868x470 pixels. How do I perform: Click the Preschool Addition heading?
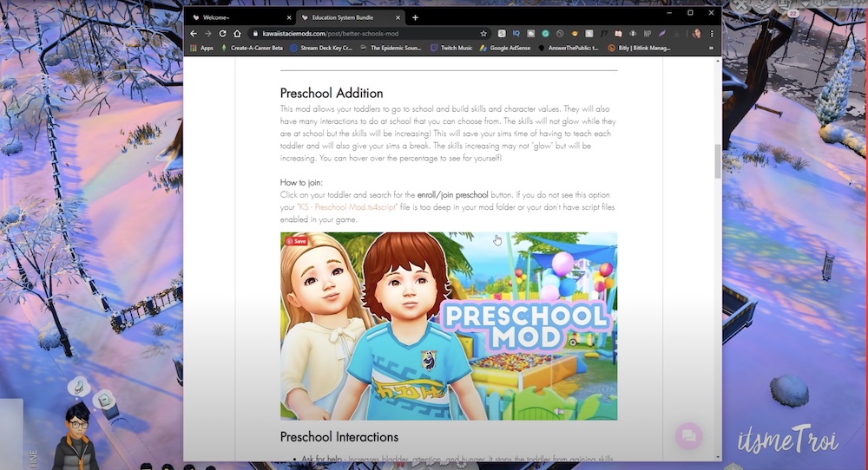[332, 93]
